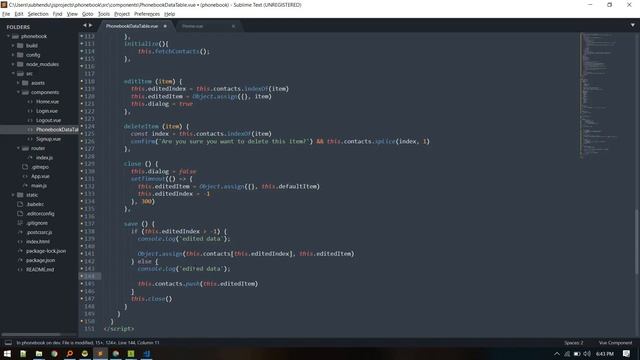The image size is (640, 360).
Task: Switch to PhonebookDataTable.vue tab
Action: [x=132, y=26]
